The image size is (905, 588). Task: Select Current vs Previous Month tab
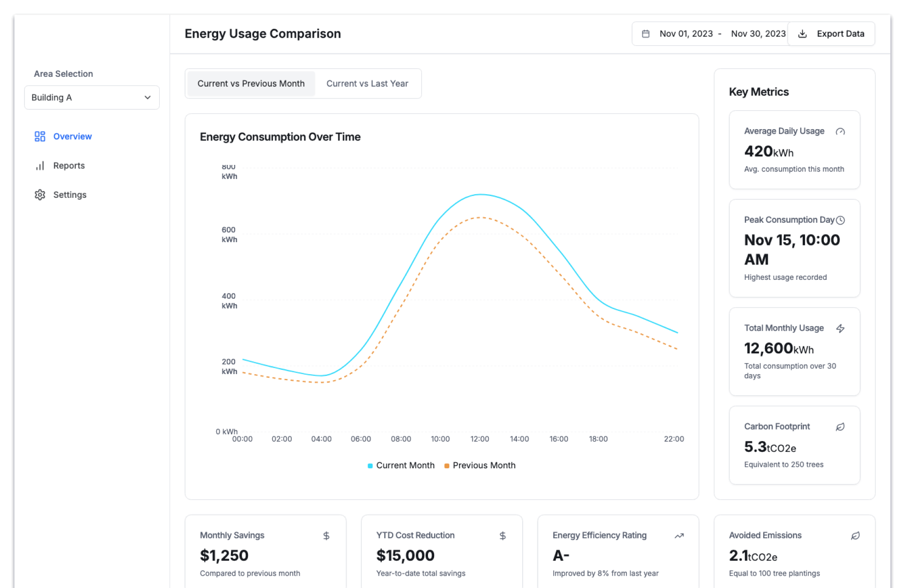pos(251,83)
